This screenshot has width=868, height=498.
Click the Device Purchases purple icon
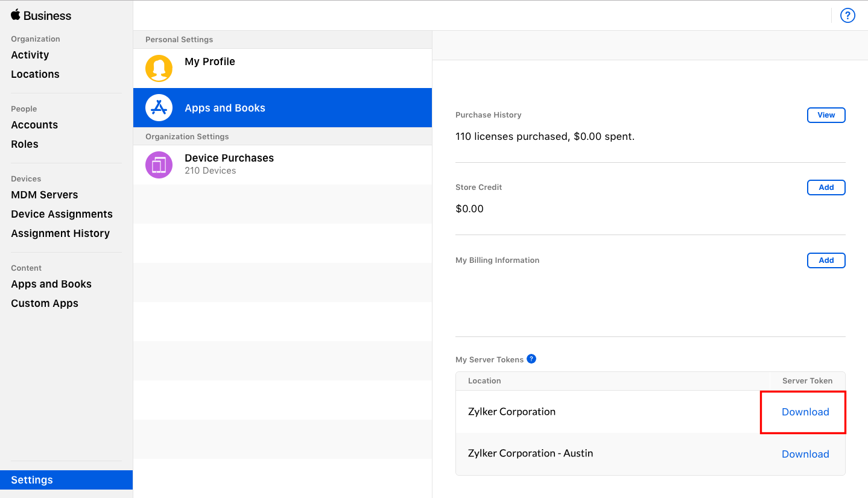[x=159, y=165]
